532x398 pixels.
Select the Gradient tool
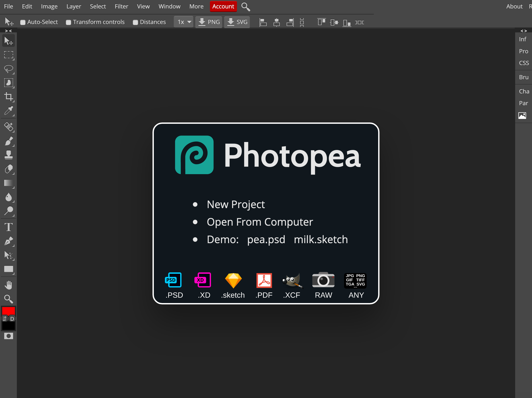tap(9, 183)
